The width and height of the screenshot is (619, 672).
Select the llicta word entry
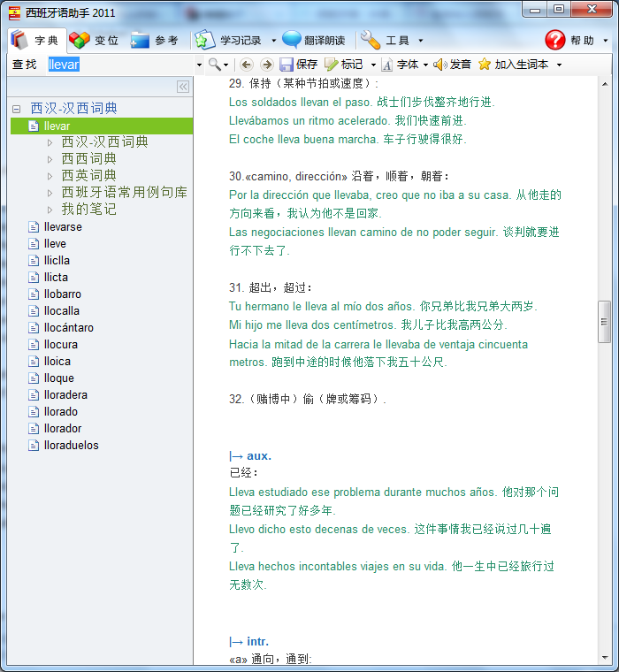tap(56, 277)
